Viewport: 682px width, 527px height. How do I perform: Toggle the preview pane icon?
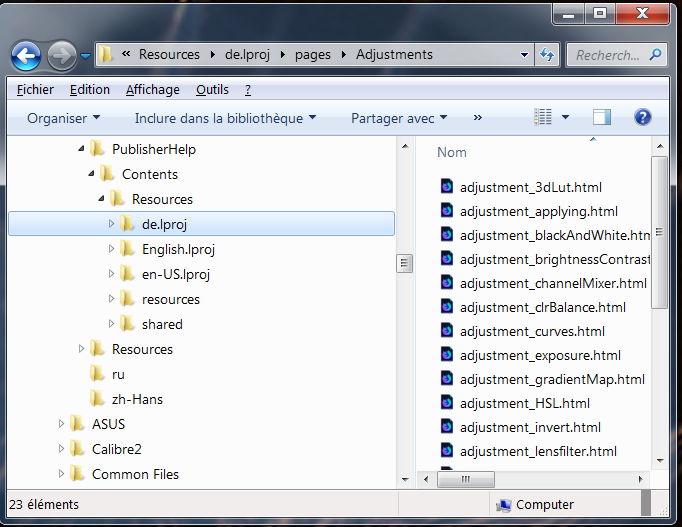point(602,117)
